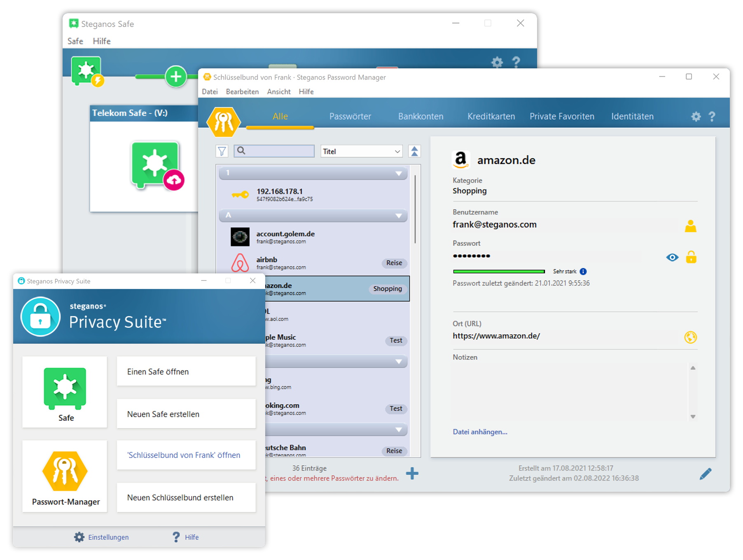Click the airbnb logo icon

240,263
